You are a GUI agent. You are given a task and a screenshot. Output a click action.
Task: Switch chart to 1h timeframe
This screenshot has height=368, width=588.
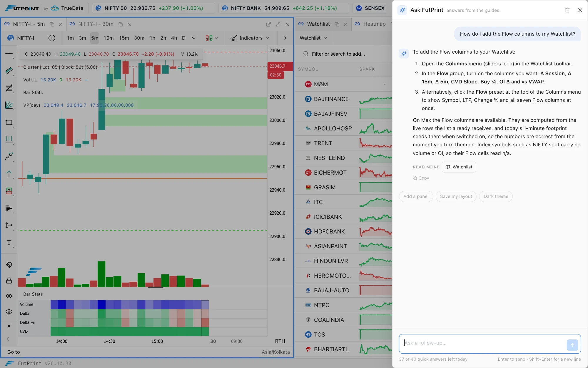click(152, 38)
